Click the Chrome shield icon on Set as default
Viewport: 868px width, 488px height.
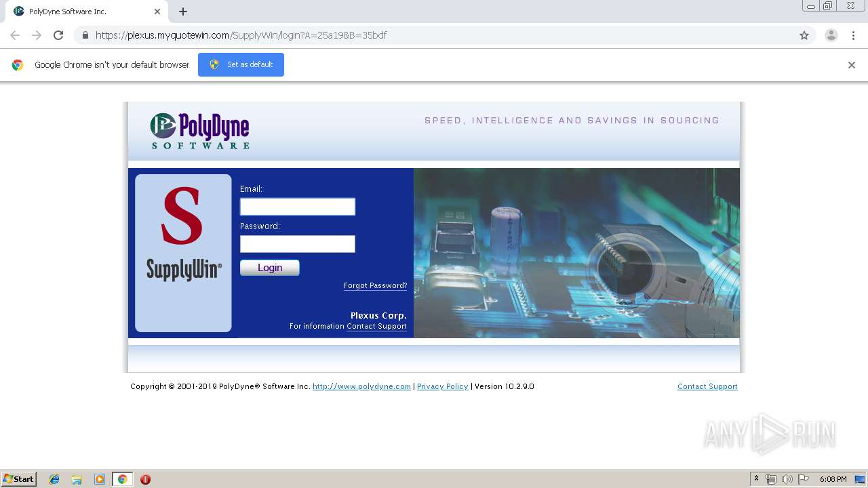(x=214, y=64)
